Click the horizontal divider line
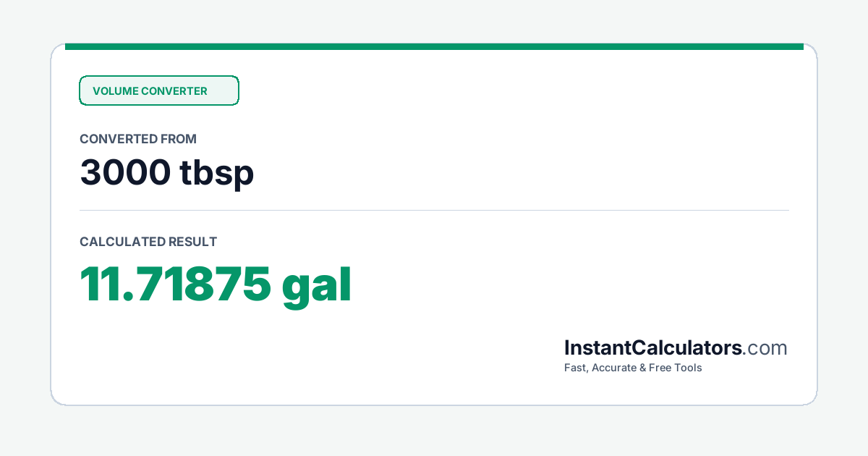The width and height of the screenshot is (868, 456). pos(434,211)
